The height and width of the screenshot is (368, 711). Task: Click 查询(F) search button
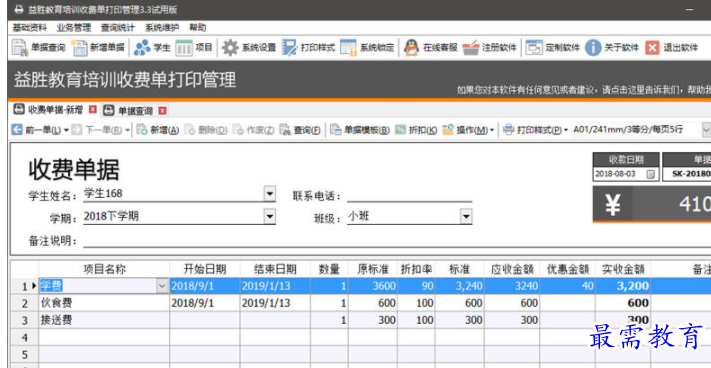tap(300, 130)
